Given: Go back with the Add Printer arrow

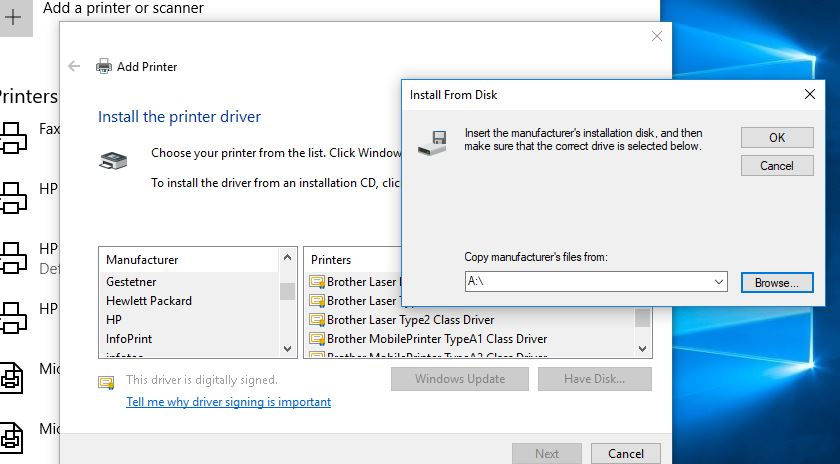Looking at the screenshot, I should click(x=74, y=66).
